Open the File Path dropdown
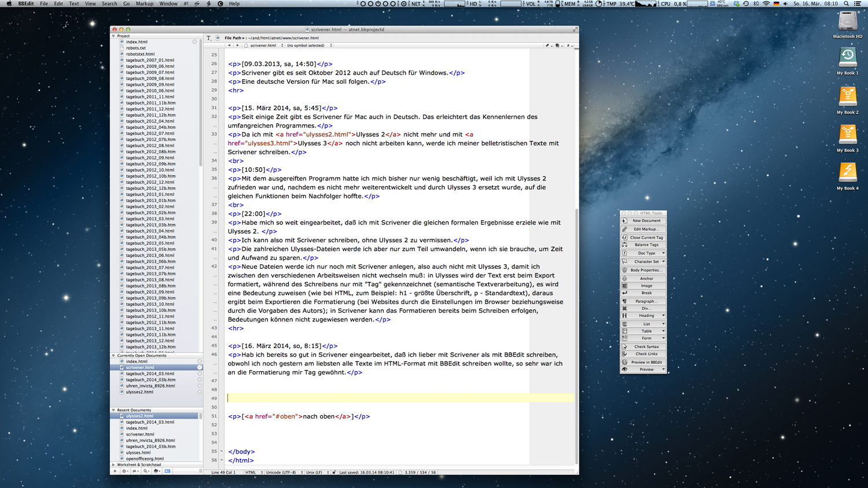Screen dimensions: 868x488 [234, 38]
